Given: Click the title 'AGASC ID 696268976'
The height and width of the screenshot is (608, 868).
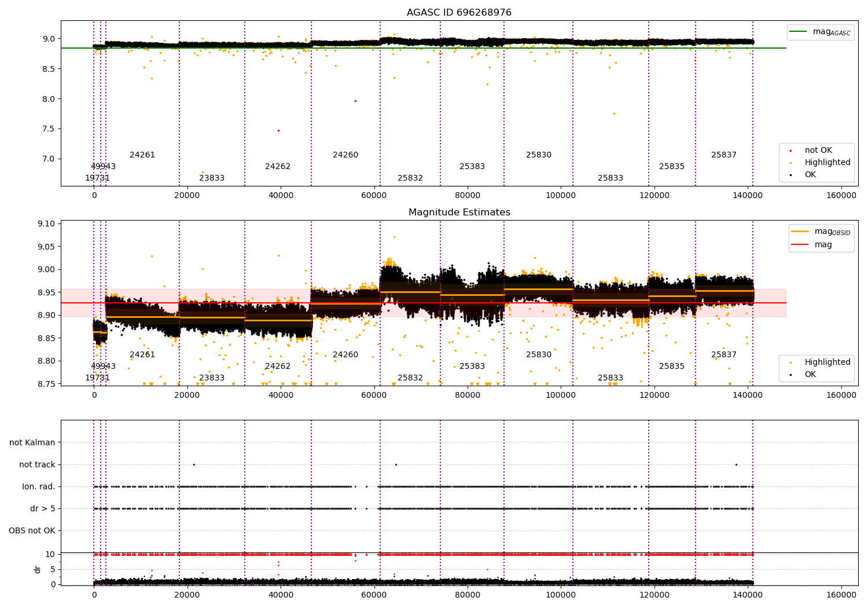Looking at the screenshot, I should 459,13.
